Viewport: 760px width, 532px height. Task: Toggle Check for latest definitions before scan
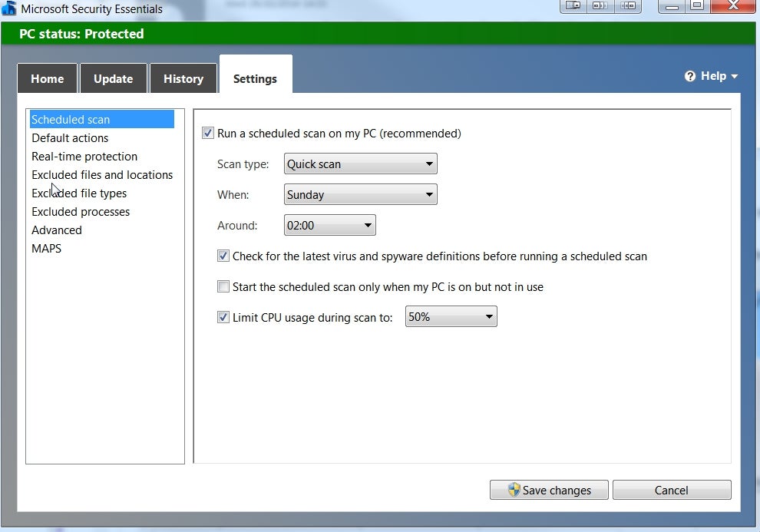coord(223,256)
